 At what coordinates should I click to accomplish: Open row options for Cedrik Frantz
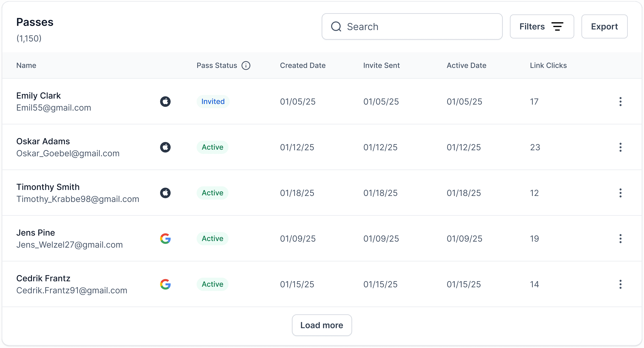tap(620, 284)
